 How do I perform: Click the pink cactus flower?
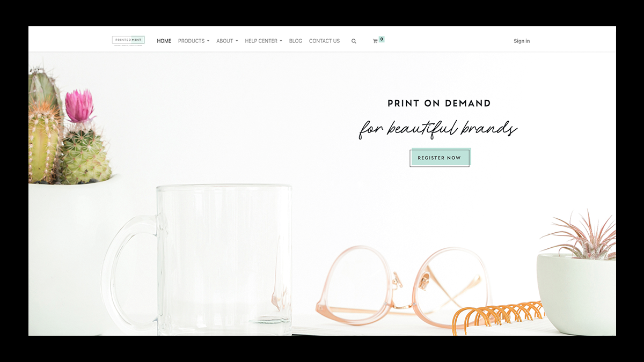pos(79,106)
